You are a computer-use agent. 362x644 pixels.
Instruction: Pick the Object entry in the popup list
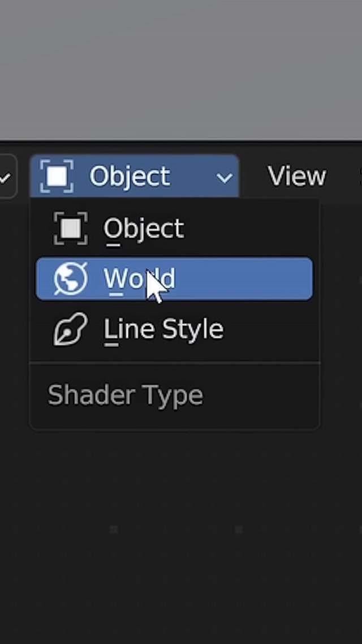pyautogui.click(x=144, y=229)
